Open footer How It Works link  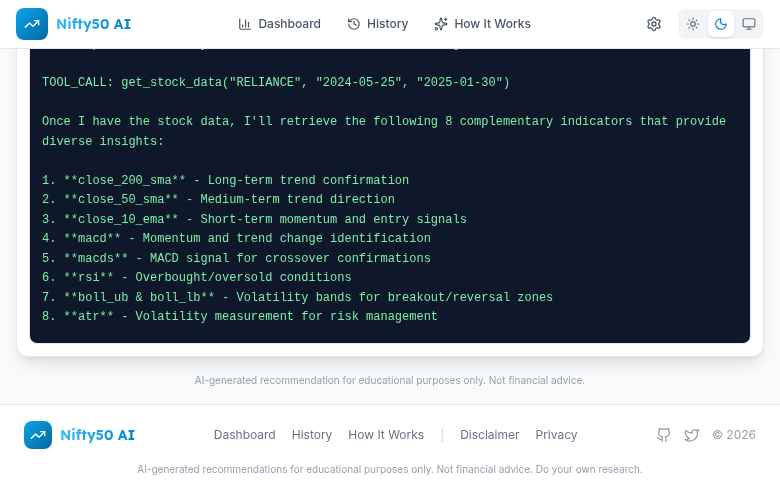[386, 435]
